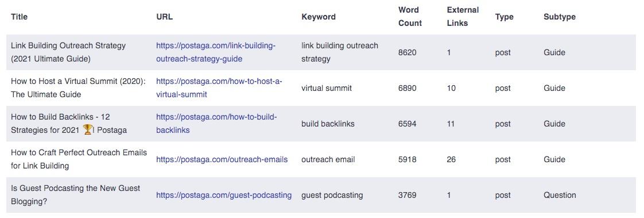Open the guest-podcasting URL
The width and height of the screenshot is (644, 218).
[224, 196]
